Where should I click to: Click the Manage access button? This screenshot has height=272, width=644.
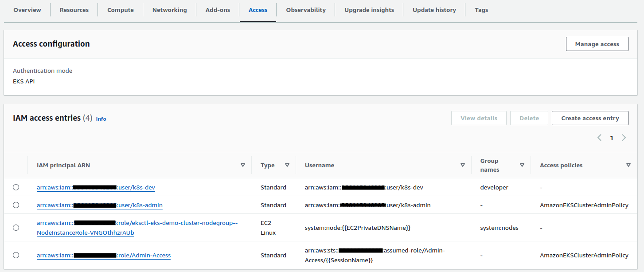click(x=597, y=44)
